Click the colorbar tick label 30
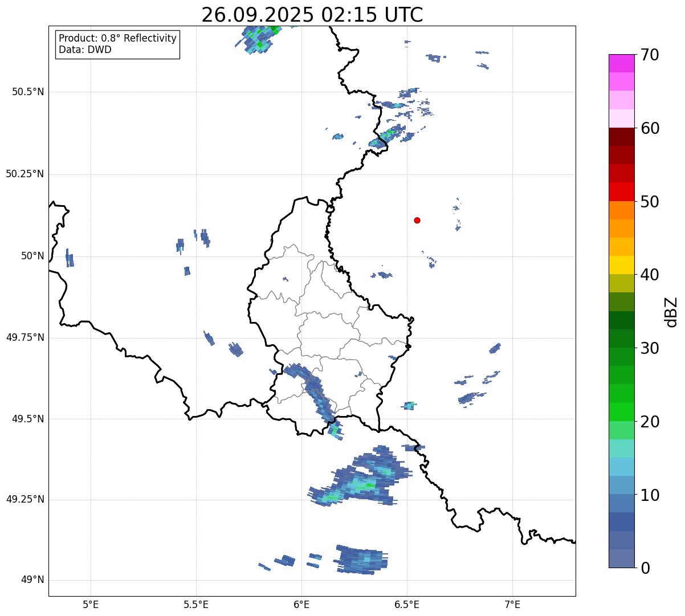This screenshot has width=685, height=616. [x=650, y=348]
